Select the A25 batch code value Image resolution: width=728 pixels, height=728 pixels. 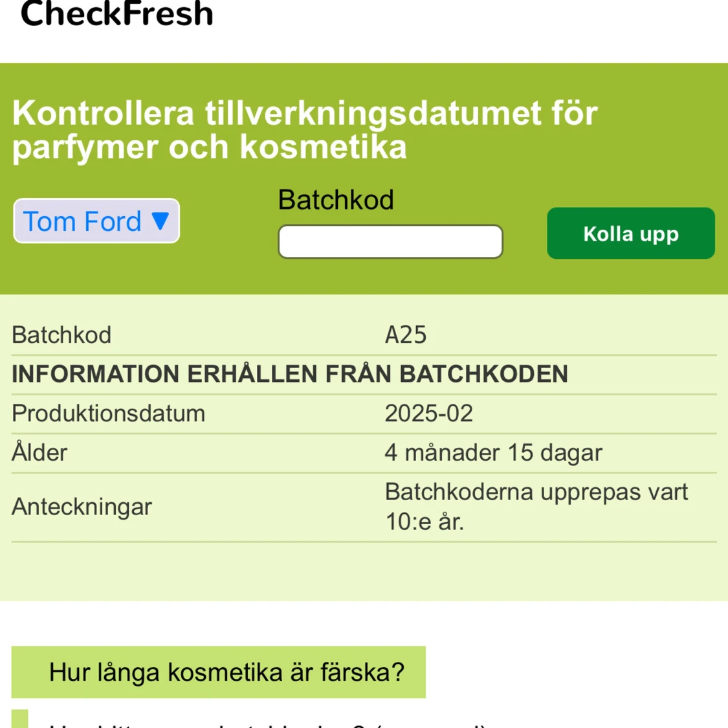click(405, 335)
